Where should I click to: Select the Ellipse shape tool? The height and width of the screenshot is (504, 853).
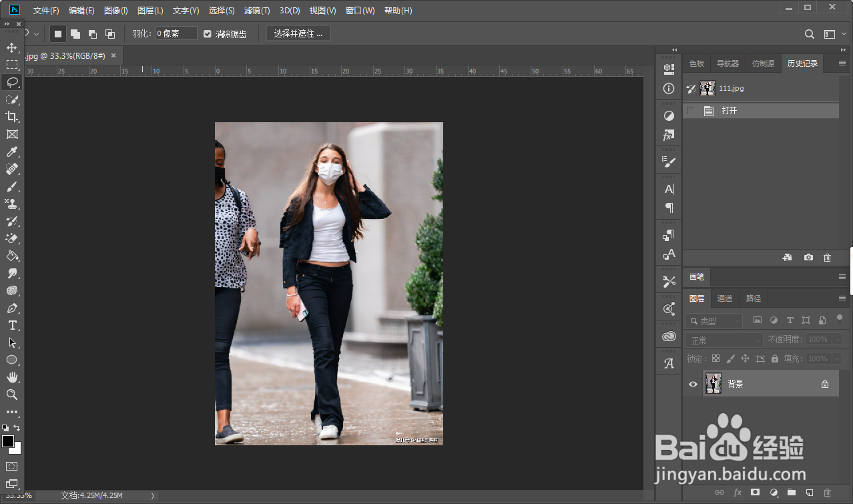tap(12, 360)
